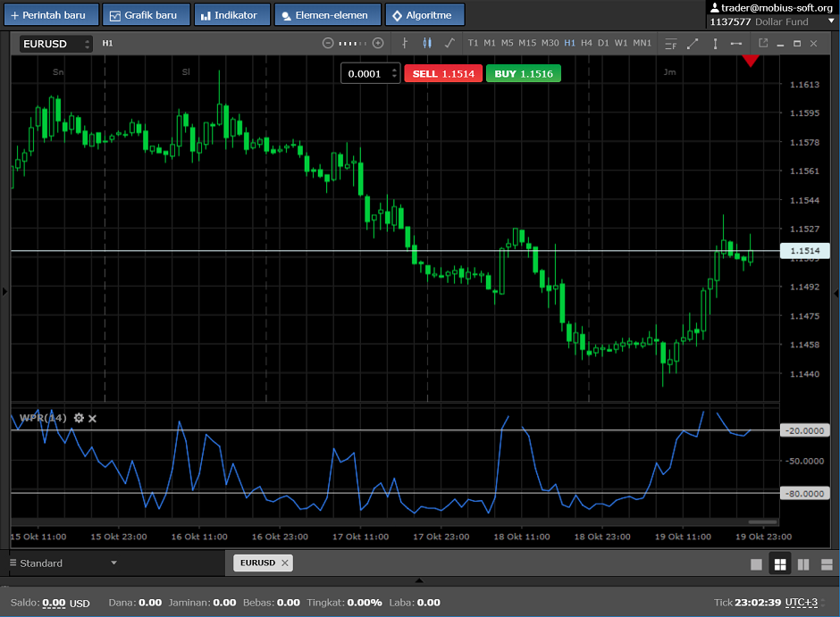Open the Indikator menu
840x617 pixels.
231,15
